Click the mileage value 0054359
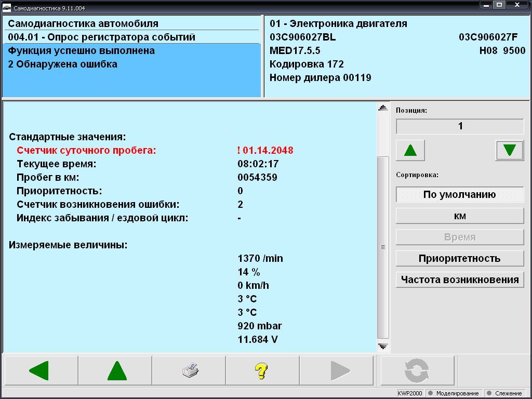This screenshot has height=399, width=532. point(258,178)
